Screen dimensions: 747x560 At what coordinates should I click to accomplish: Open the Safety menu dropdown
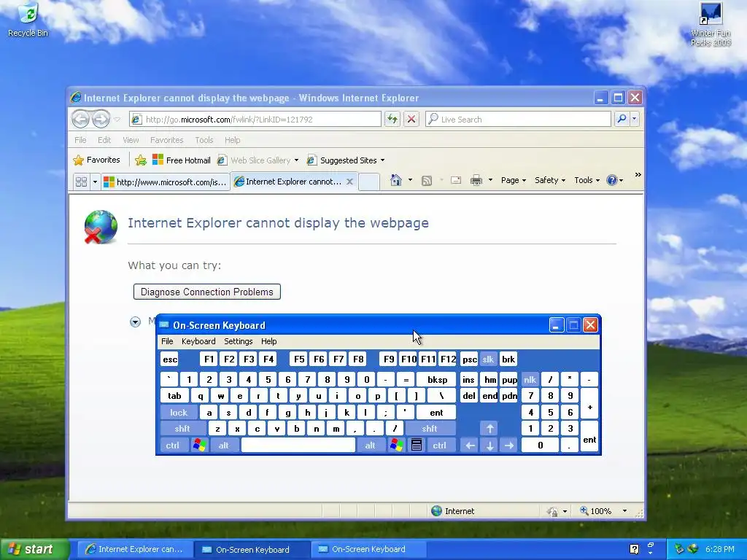coord(550,180)
